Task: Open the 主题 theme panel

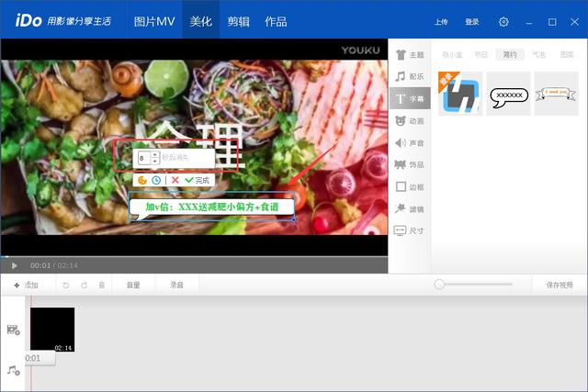Action: pyautogui.click(x=409, y=55)
